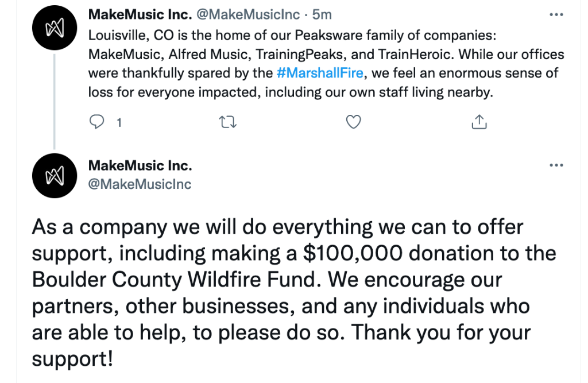Click the share upload icon

click(479, 122)
